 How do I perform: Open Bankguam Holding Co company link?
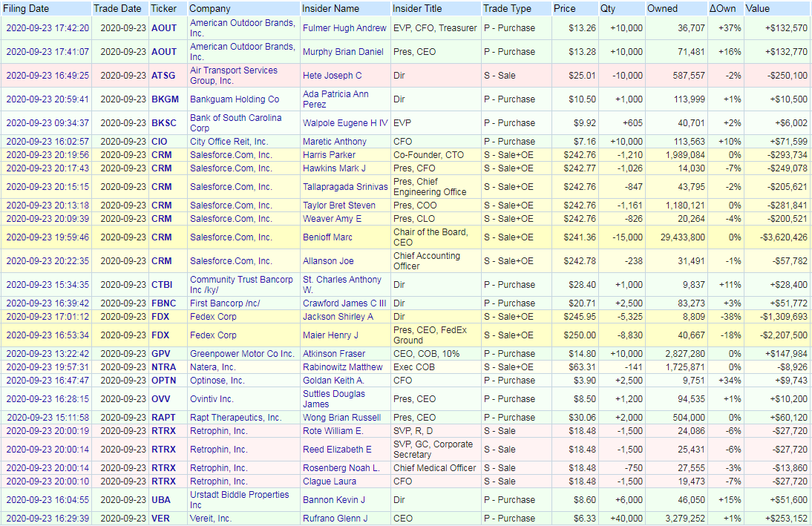(235, 99)
